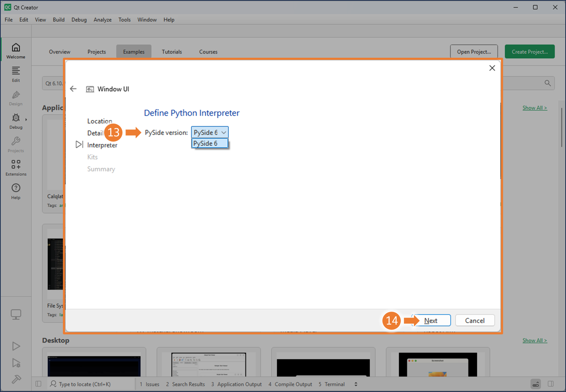Open the Terminal output pane
The width and height of the screenshot is (566, 392).
tap(332, 384)
